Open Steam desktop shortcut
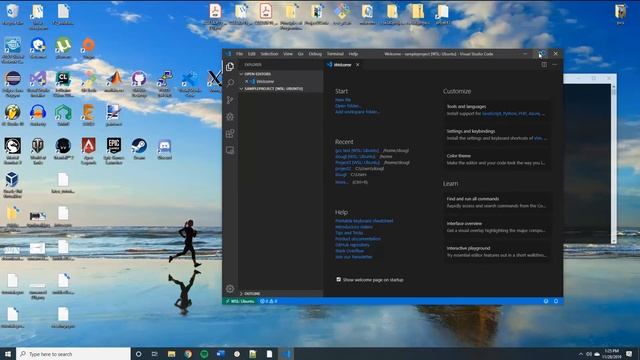640x360 pixels. tap(139, 149)
